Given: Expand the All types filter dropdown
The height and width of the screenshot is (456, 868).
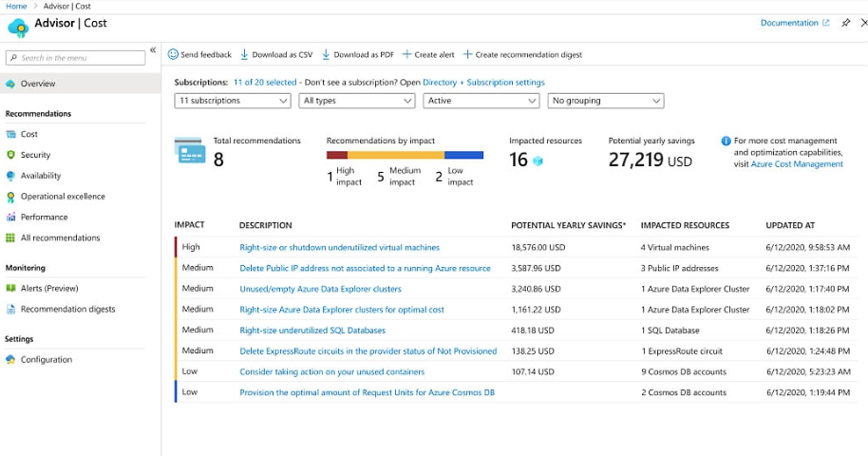Looking at the screenshot, I should pos(357,101).
